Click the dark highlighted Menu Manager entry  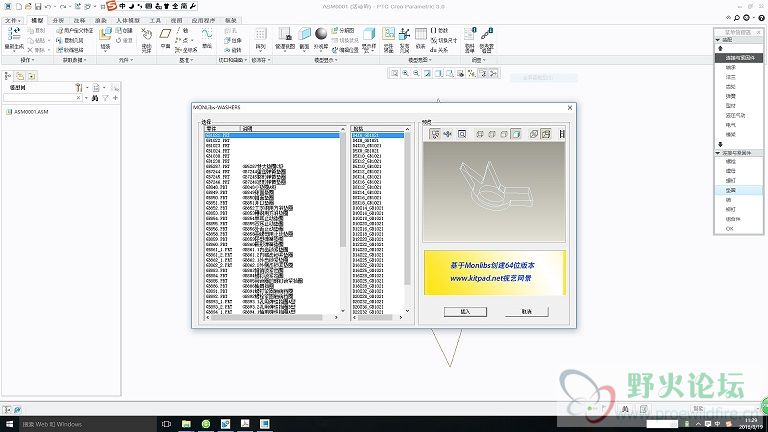(739, 58)
